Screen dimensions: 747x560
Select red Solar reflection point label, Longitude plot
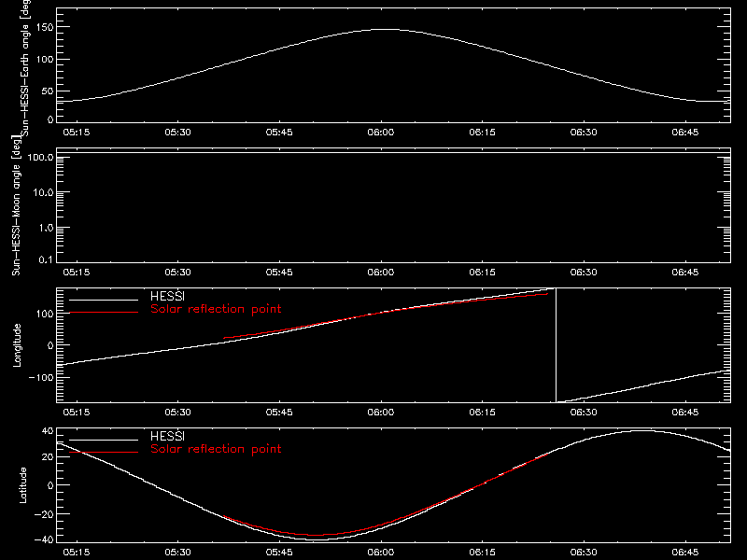click(x=216, y=309)
